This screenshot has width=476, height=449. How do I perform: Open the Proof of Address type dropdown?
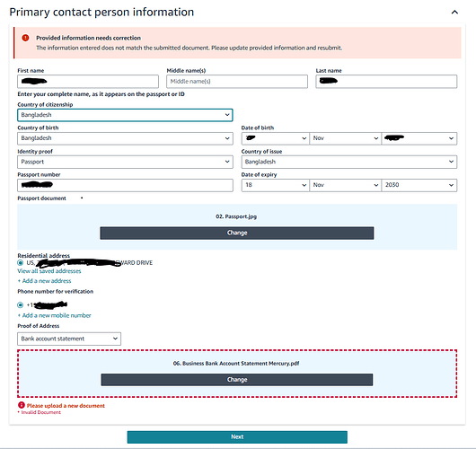click(69, 339)
